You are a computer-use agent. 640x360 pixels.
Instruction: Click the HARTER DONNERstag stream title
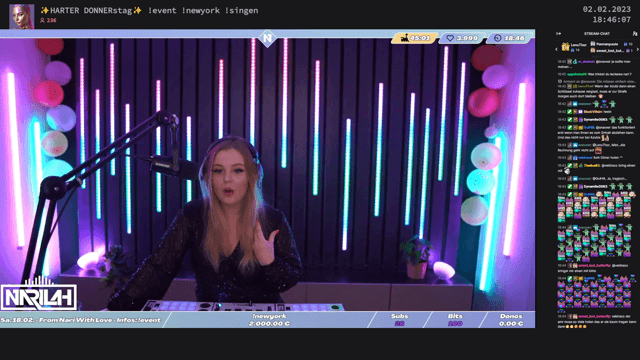pyautogui.click(x=91, y=11)
